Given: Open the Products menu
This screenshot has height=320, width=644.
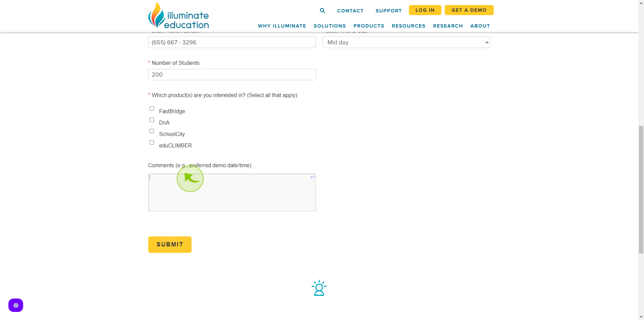Looking at the screenshot, I should point(369,26).
